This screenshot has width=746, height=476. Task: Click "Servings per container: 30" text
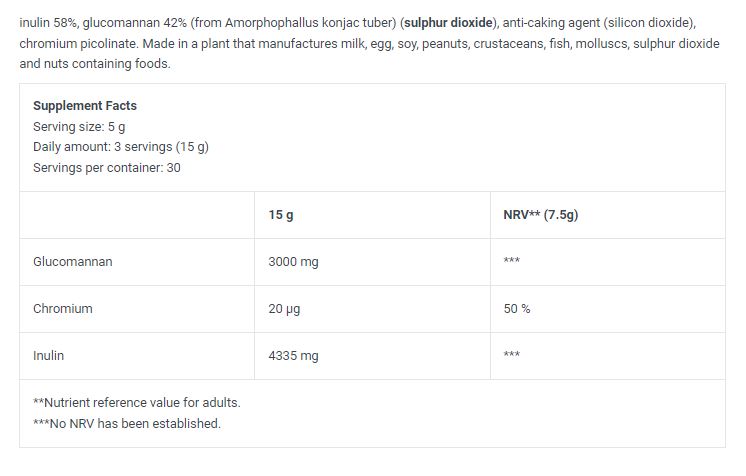coord(107,167)
